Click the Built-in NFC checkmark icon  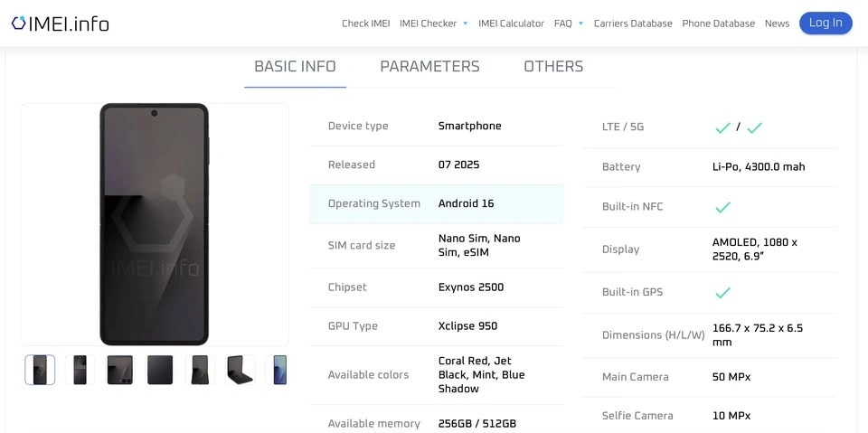[722, 207]
